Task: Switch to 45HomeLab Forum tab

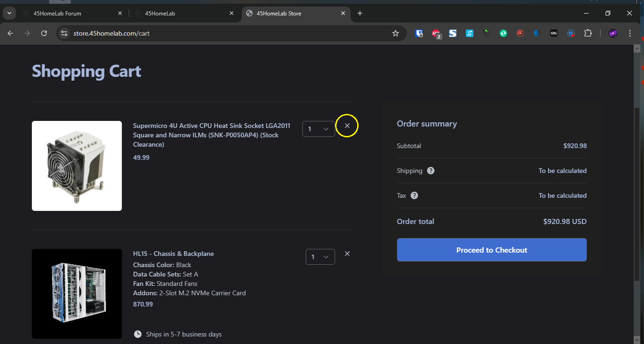Action: pos(73,14)
